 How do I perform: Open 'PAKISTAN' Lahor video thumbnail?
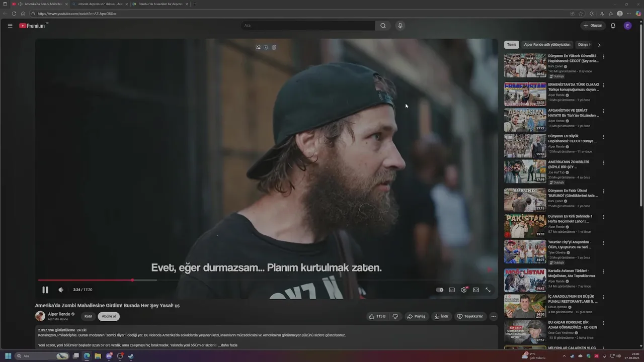tap(525, 226)
